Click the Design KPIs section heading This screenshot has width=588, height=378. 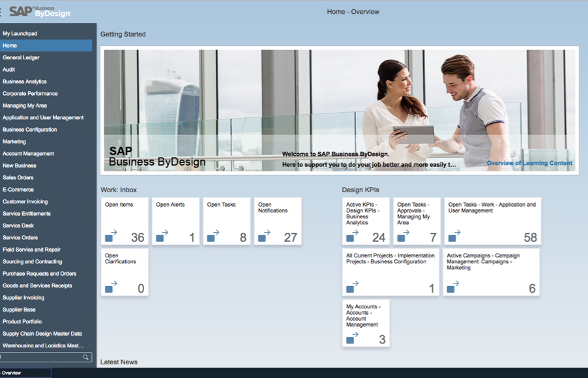tap(360, 190)
